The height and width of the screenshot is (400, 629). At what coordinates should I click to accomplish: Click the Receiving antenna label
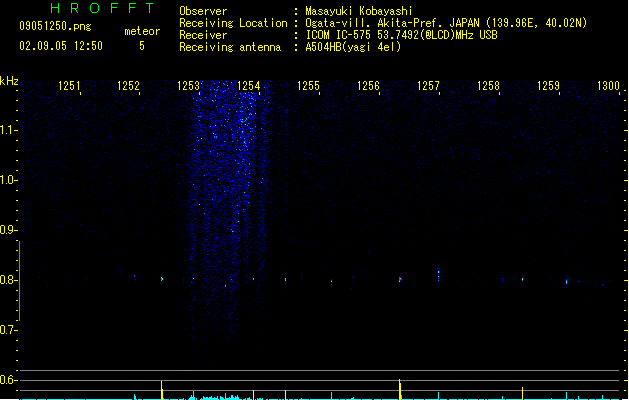(x=230, y=47)
